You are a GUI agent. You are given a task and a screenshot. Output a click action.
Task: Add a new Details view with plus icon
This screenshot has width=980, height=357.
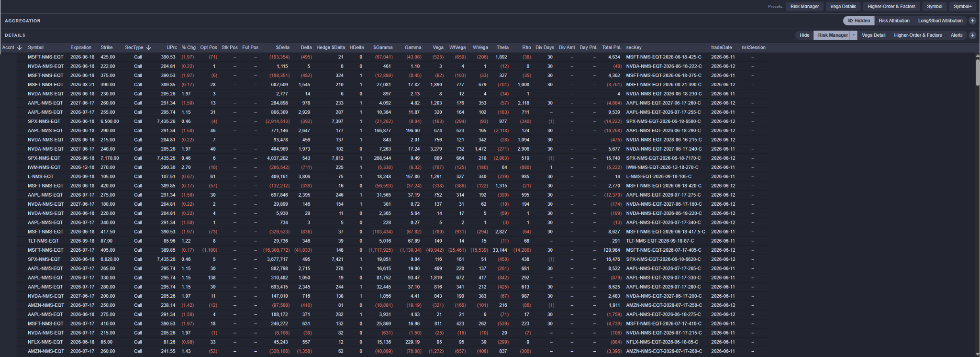click(x=972, y=35)
